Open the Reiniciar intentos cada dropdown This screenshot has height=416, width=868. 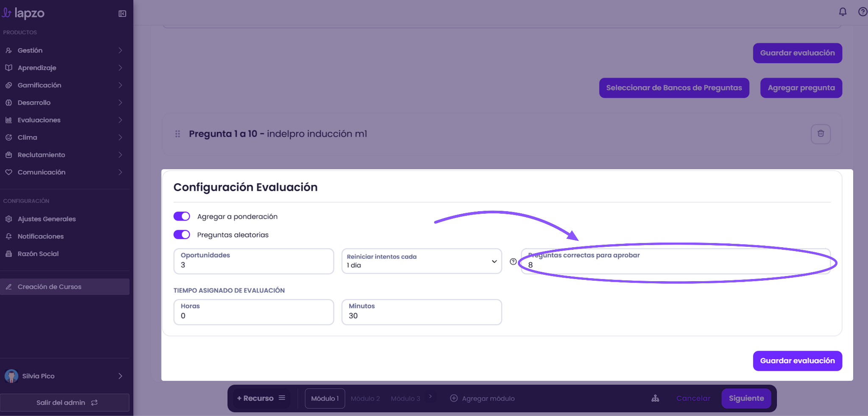(422, 261)
